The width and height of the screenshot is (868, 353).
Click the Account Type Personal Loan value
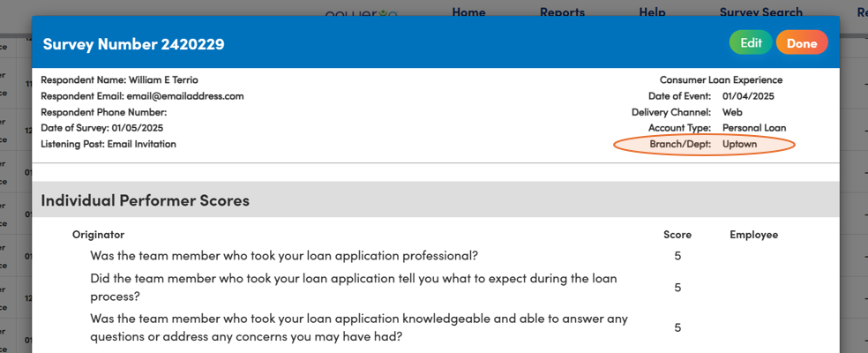[x=754, y=128]
